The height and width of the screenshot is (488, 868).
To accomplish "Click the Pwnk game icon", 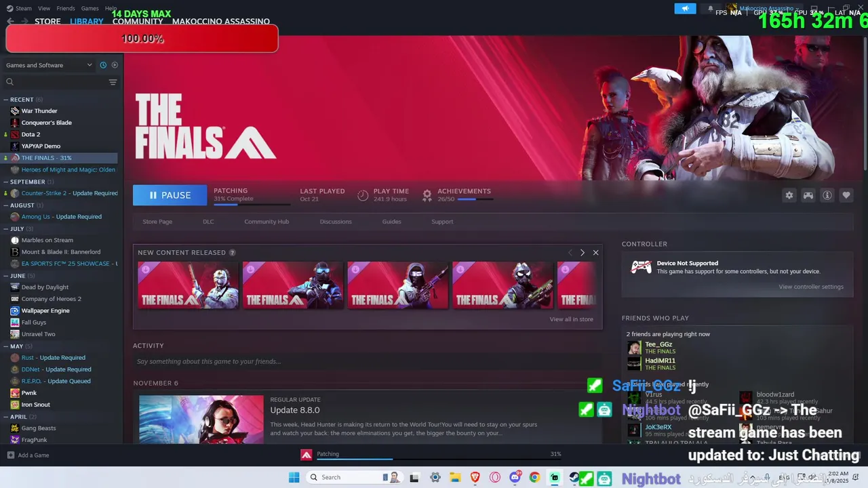I will coord(15,393).
